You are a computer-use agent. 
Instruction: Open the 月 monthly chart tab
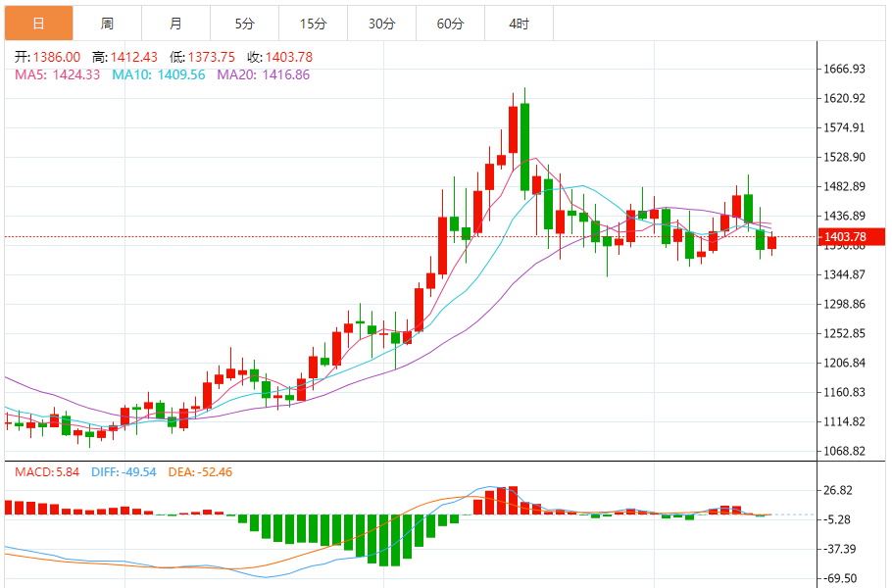coord(175,24)
